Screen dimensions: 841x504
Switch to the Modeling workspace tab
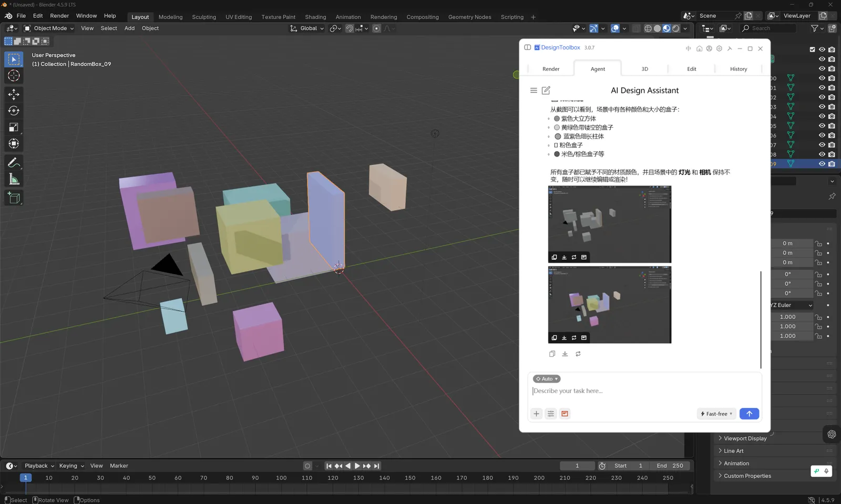coord(170,17)
